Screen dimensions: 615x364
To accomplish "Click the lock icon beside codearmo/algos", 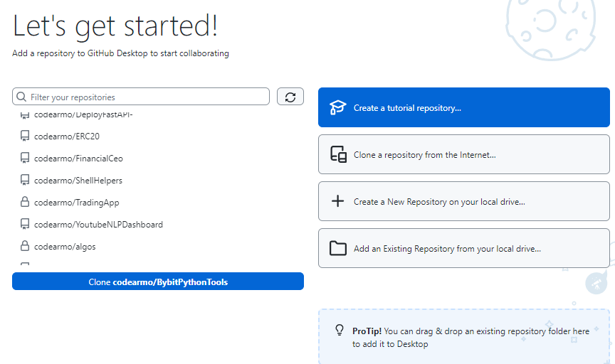I will 25,246.
